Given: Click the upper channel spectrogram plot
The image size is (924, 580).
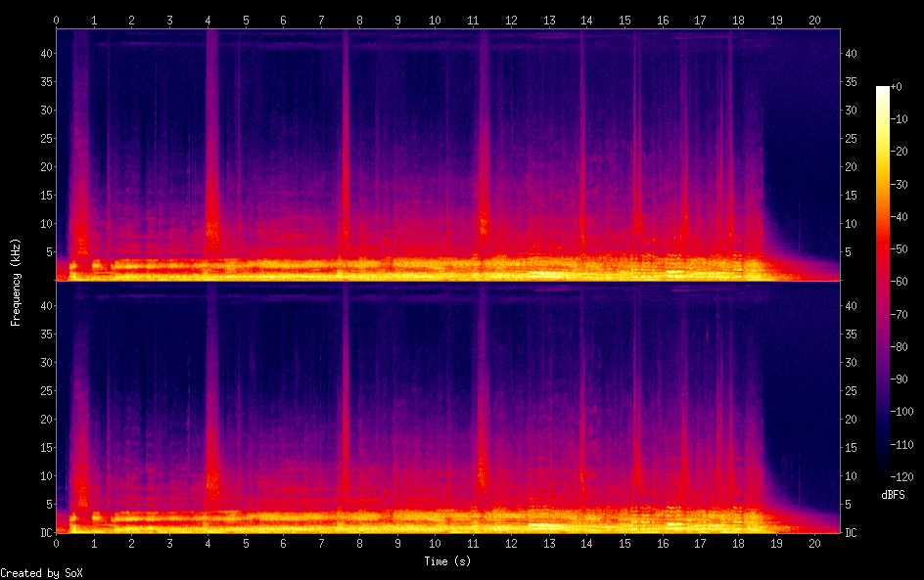Looking at the screenshot, I should (x=448, y=155).
